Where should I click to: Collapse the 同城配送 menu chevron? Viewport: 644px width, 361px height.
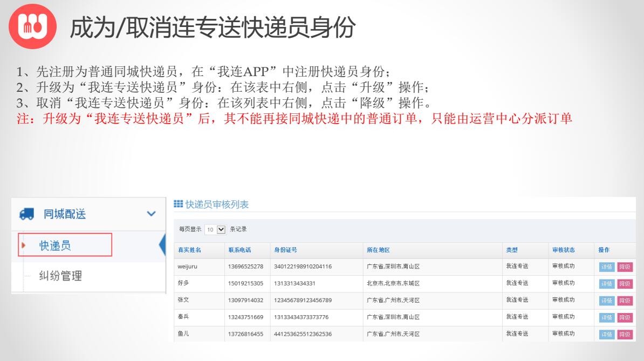point(151,214)
